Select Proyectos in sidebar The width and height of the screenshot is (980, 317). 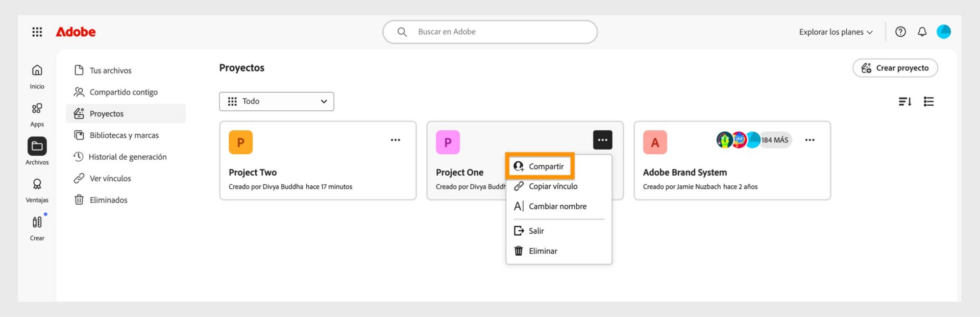pos(126,113)
